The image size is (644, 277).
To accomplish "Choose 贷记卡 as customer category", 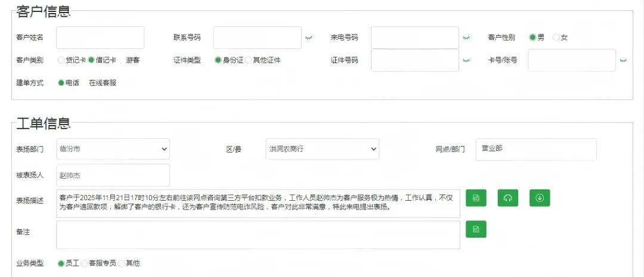I will tap(61, 60).
